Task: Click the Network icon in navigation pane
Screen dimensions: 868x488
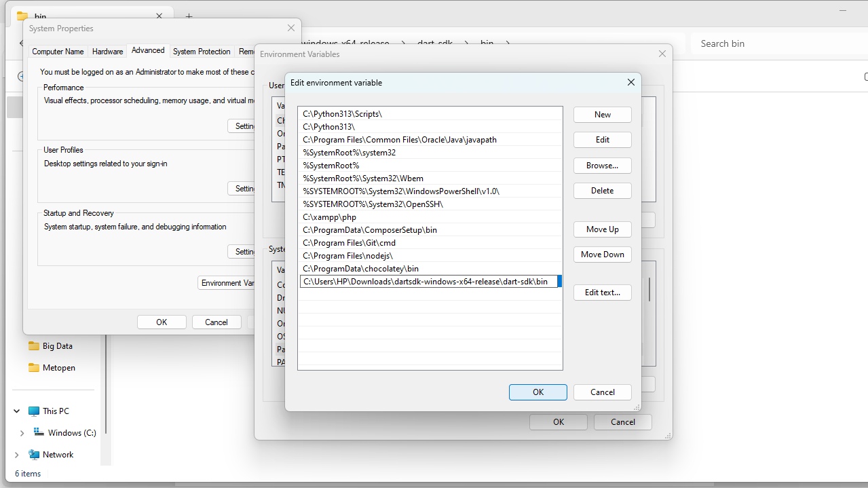Action: click(34, 455)
